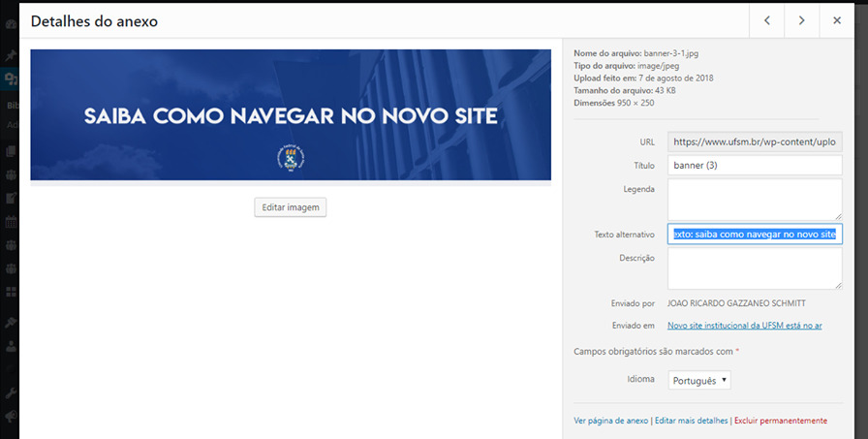Click Ver página de anexo link
This screenshot has height=439, width=868.
point(610,421)
